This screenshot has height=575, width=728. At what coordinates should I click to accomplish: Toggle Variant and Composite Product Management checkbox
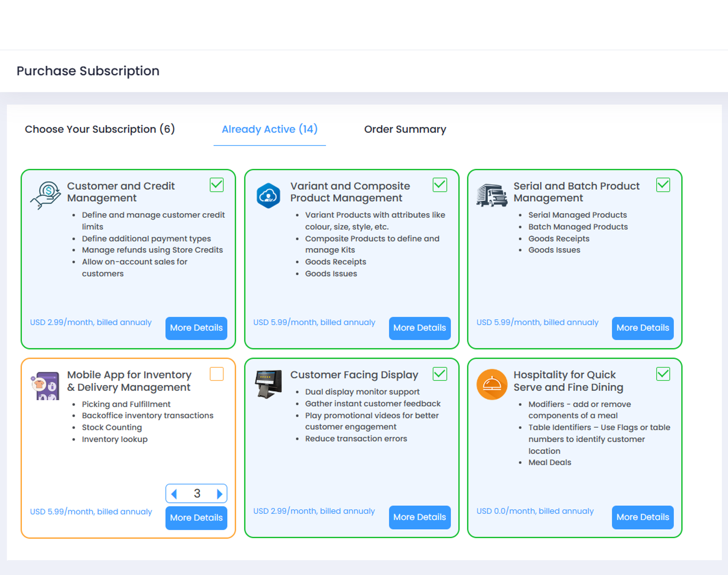click(440, 185)
